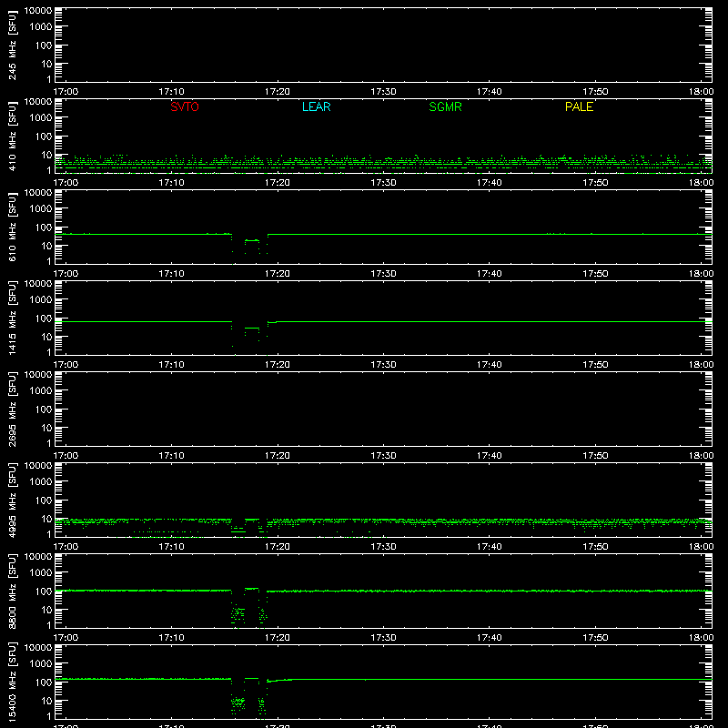Click 17:10 time label below 245 MHz plot

(171, 92)
